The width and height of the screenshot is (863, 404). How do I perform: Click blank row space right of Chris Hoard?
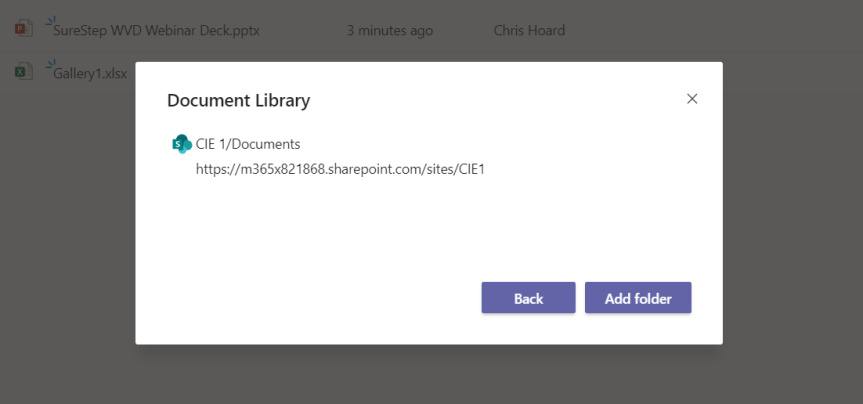pos(720,31)
